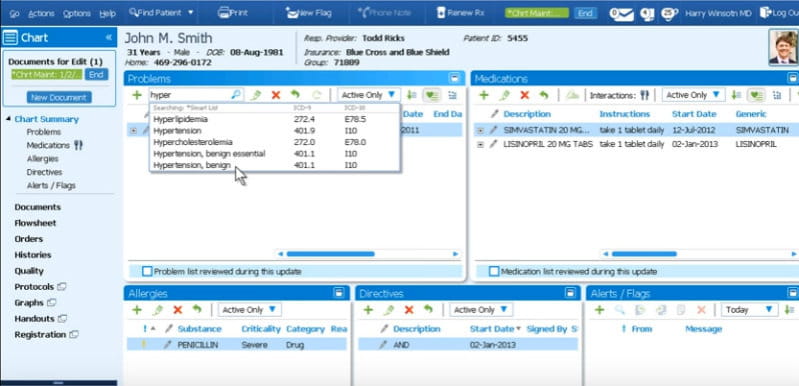Maximize the Problems panel

coord(455,78)
